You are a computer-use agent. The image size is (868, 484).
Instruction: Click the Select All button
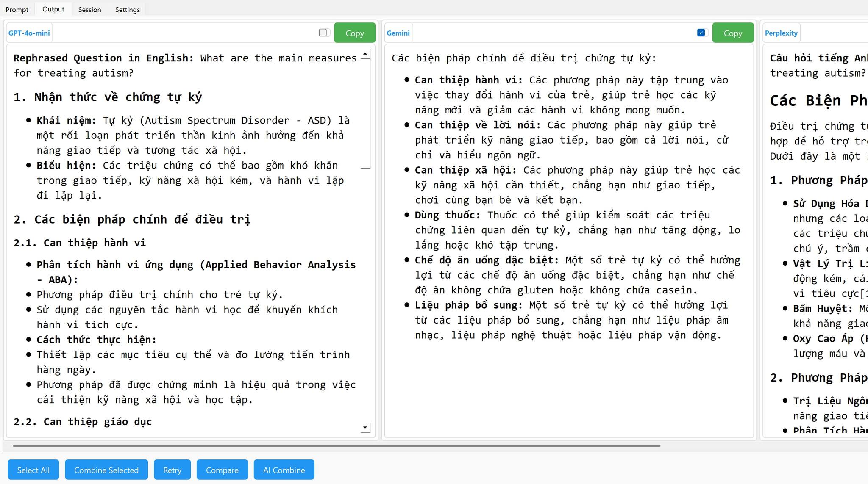(33, 470)
